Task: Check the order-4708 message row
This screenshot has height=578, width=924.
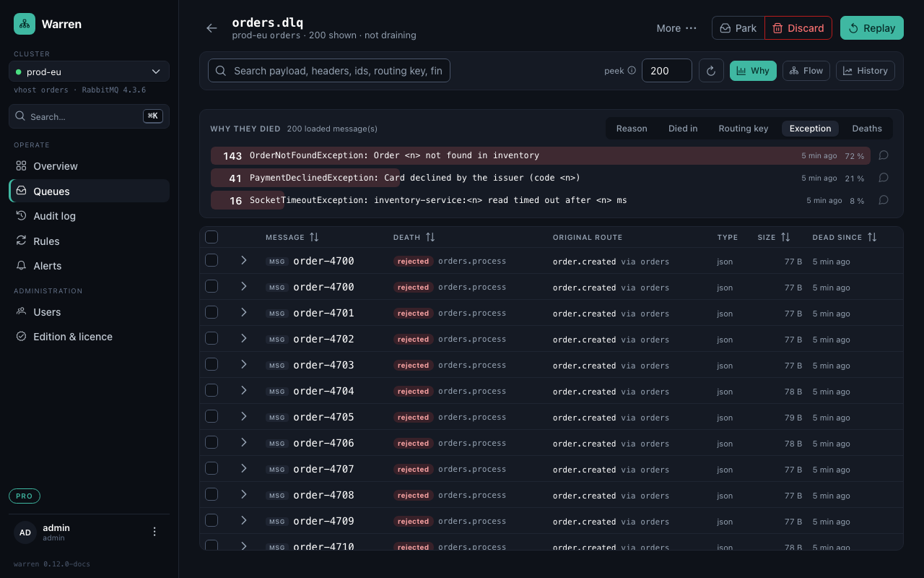Action: click(212, 494)
